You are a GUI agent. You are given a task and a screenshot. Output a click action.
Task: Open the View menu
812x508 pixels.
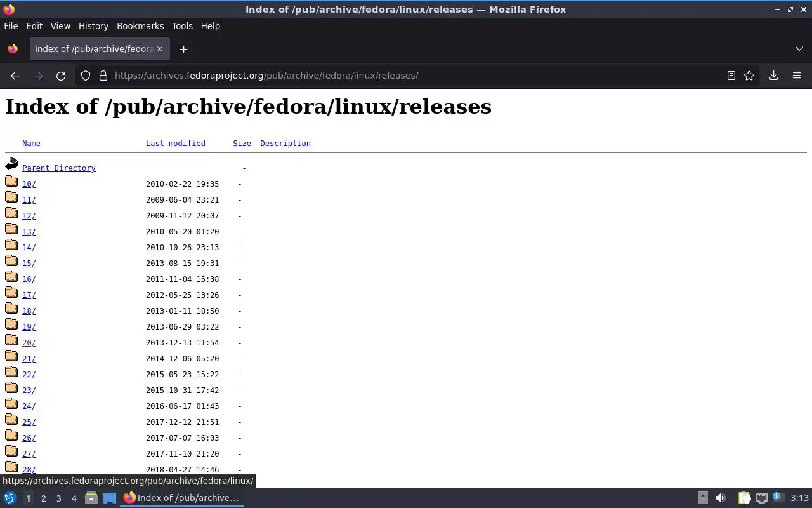click(60, 26)
